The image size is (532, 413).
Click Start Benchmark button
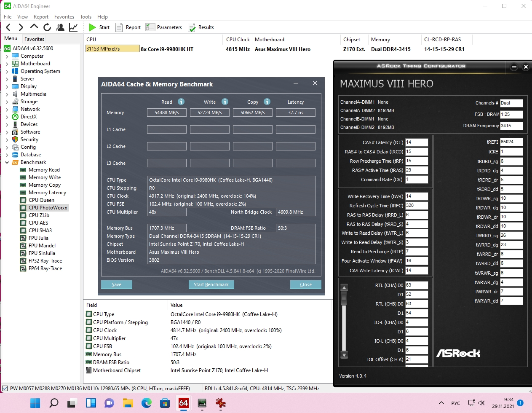(211, 284)
